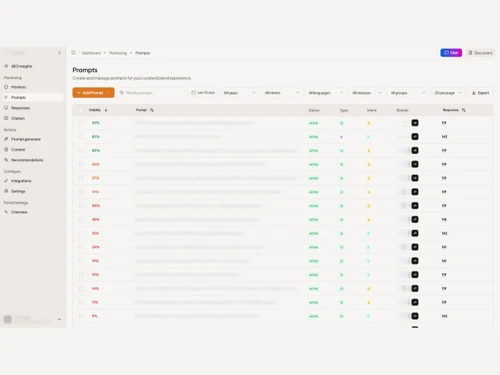This screenshot has width=500, height=375.
Task: Open the Document button
Action: coord(480,53)
